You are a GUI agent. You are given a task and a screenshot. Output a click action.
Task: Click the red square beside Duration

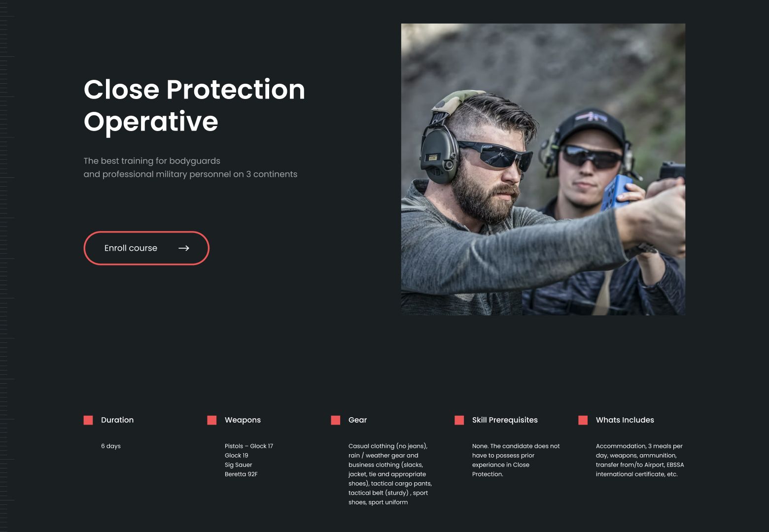(88, 420)
